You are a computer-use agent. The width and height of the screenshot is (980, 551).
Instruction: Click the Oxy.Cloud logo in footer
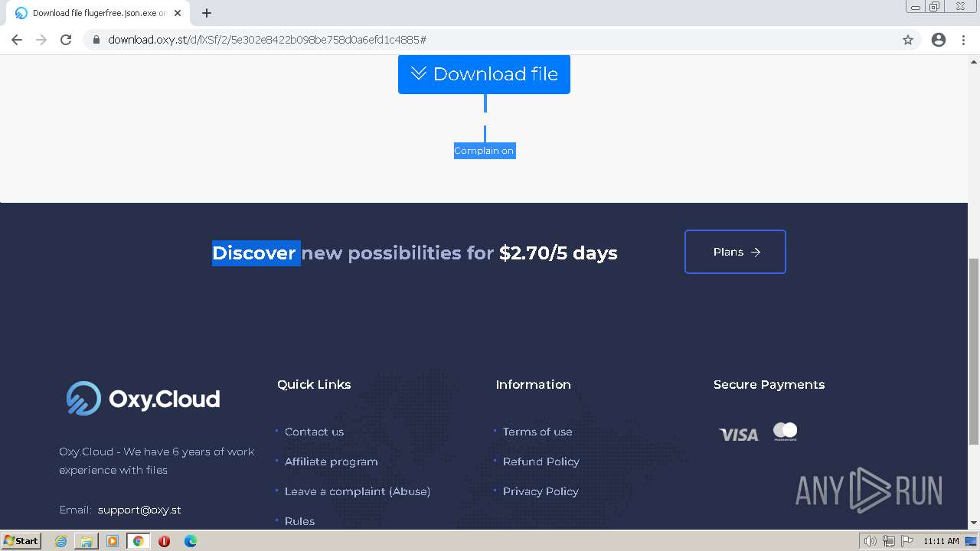point(143,399)
